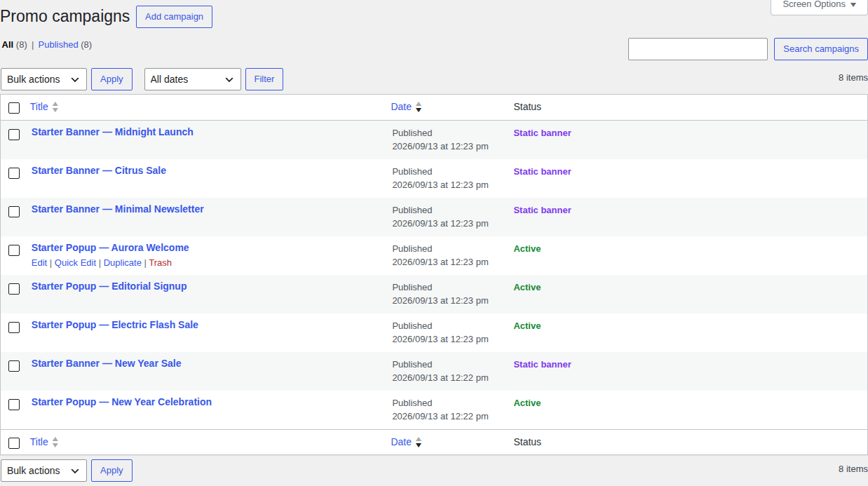Click the Status column header
Image resolution: width=868 pixels, height=486 pixels.
click(527, 107)
